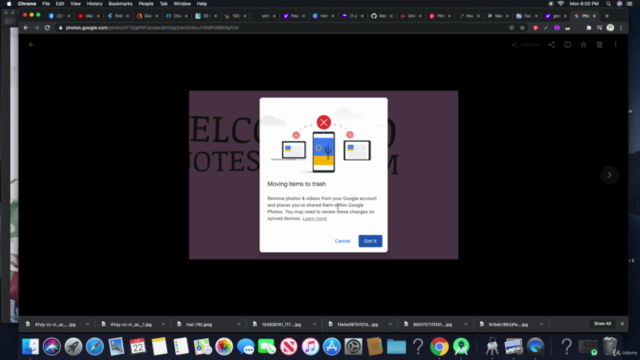The image size is (640, 360).
Task: Open Messages from the Dock
Action: (246, 347)
